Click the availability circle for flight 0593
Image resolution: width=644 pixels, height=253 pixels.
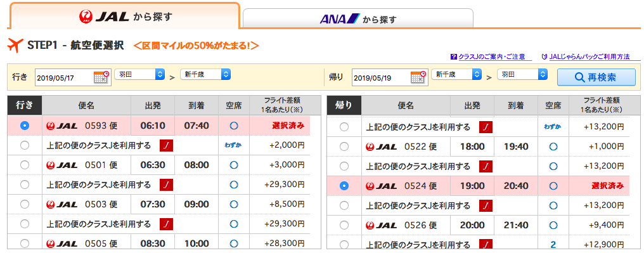point(234,126)
